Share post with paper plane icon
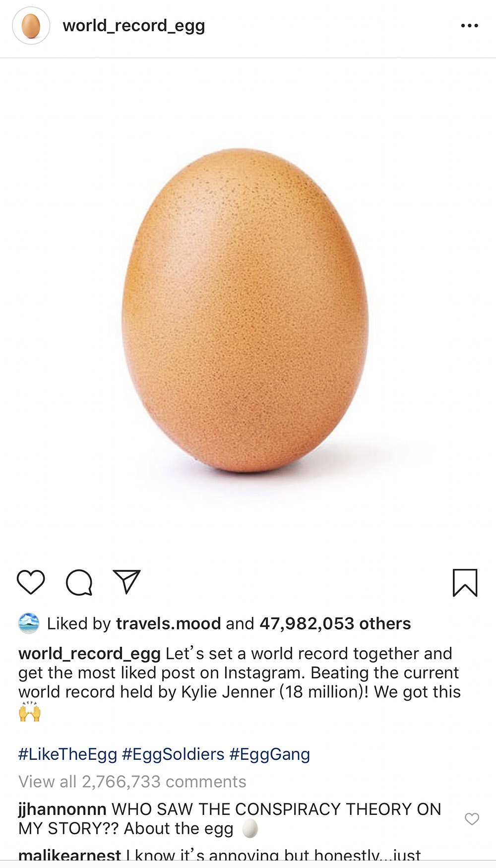496x868 pixels. tap(127, 581)
